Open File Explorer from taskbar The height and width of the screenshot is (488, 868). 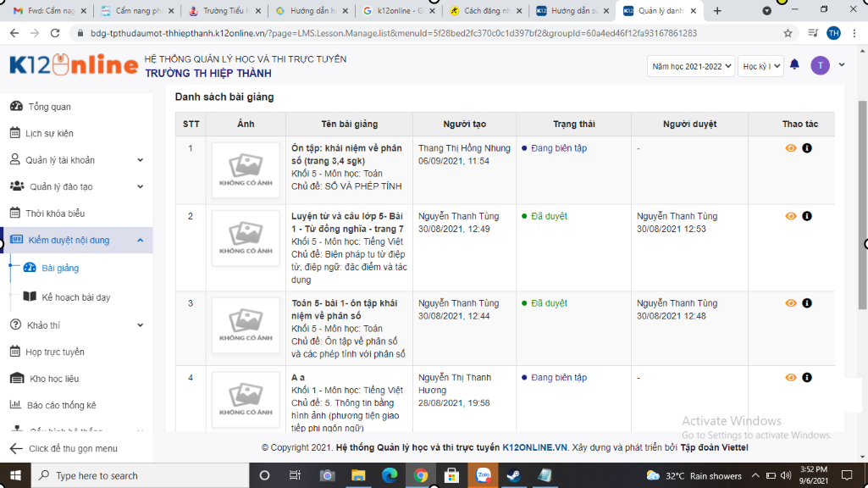[x=358, y=475]
